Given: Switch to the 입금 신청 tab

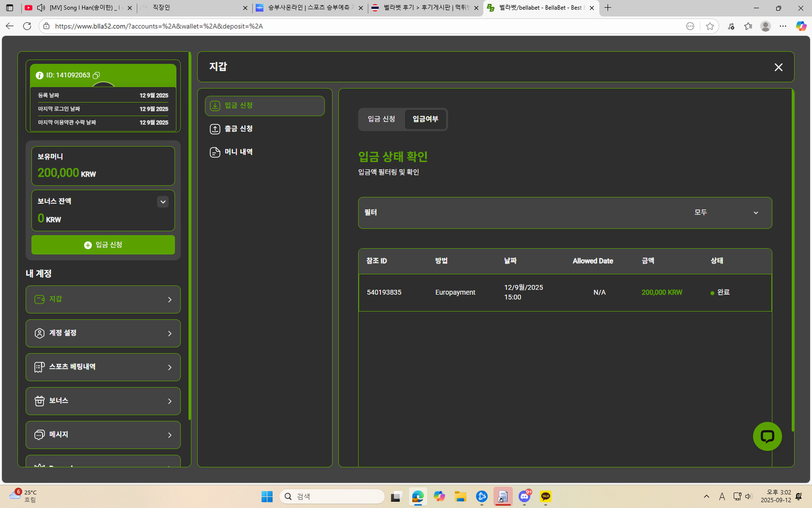Looking at the screenshot, I should click(381, 119).
